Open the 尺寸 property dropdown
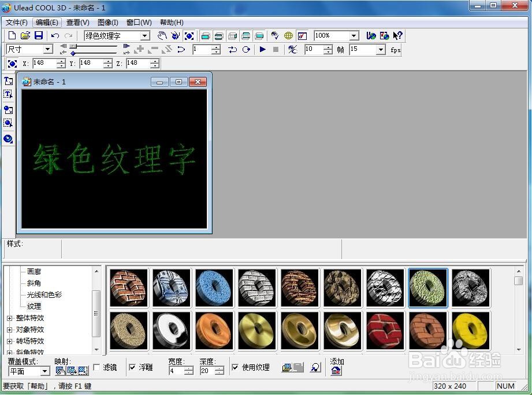Image resolution: width=532 pixels, height=395 pixels. [x=48, y=49]
